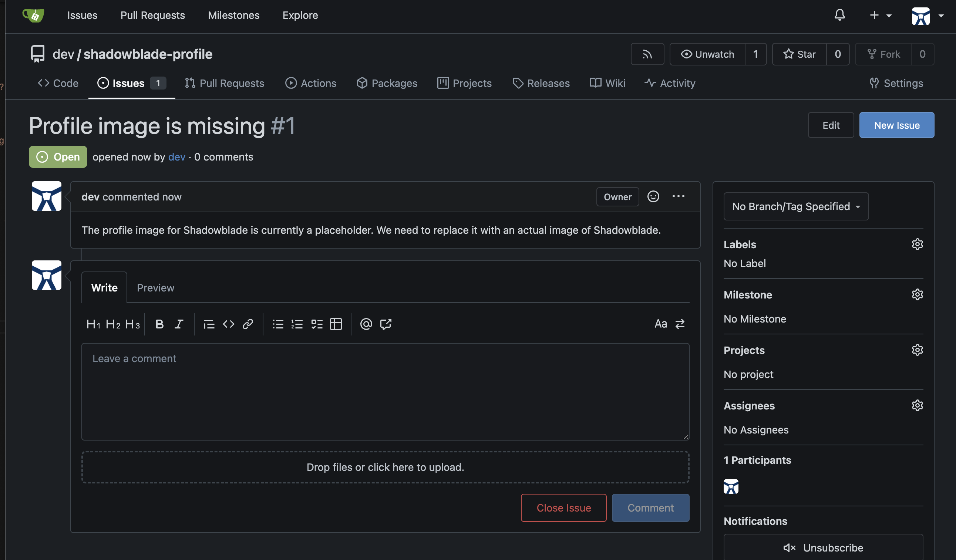The width and height of the screenshot is (956, 560).
Task: Expand the No Branch/Tag Specified dropdown
Action: coord(796,207)
